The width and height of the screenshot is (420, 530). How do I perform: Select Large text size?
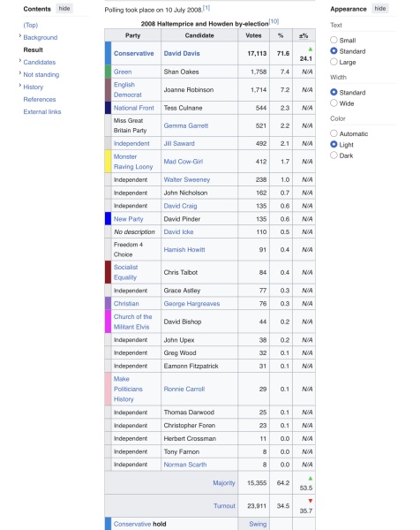click(334, 62)
